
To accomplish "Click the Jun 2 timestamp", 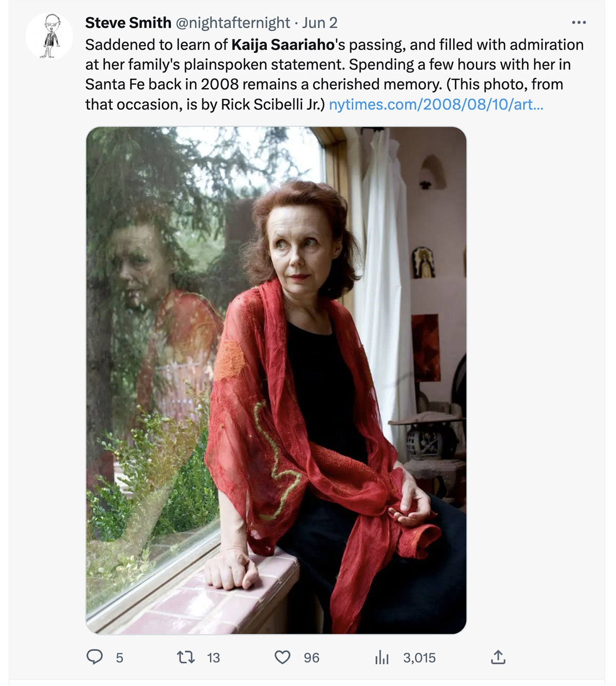I will (x=319, y=23).
